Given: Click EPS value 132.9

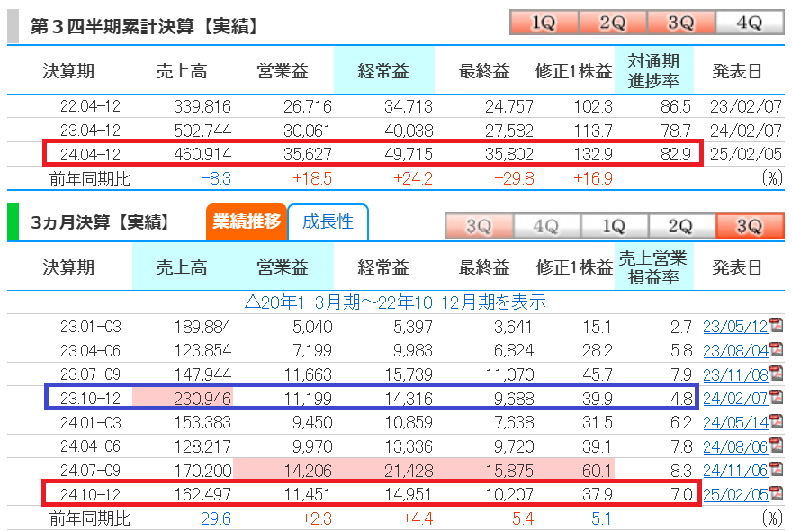Looking at the screenshot, I should point(593,154).
